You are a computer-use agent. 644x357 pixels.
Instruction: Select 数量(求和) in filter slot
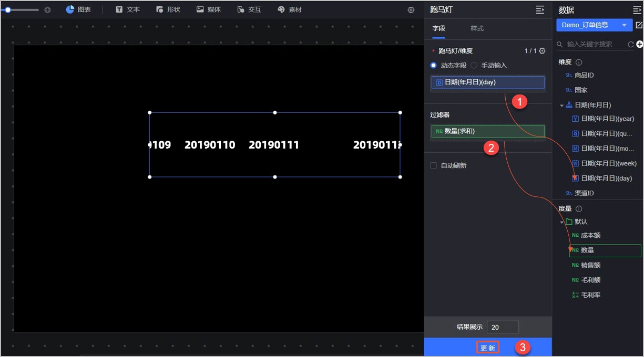(x=488, y=131)
